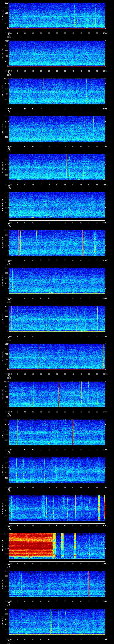Screen dimensions: 114x644
Task: Select the spectrogram panel beginning at 16:21:00
Action: tap(57, 205)
